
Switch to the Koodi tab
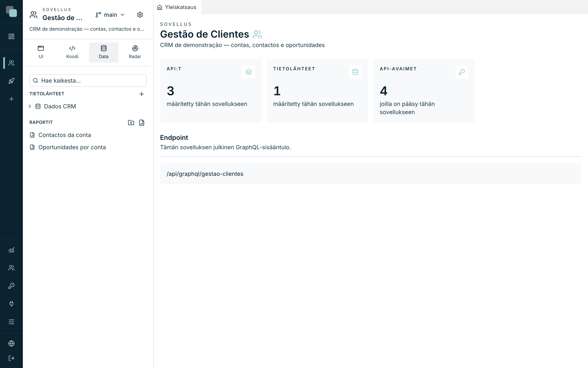click(x=72, y=52)
